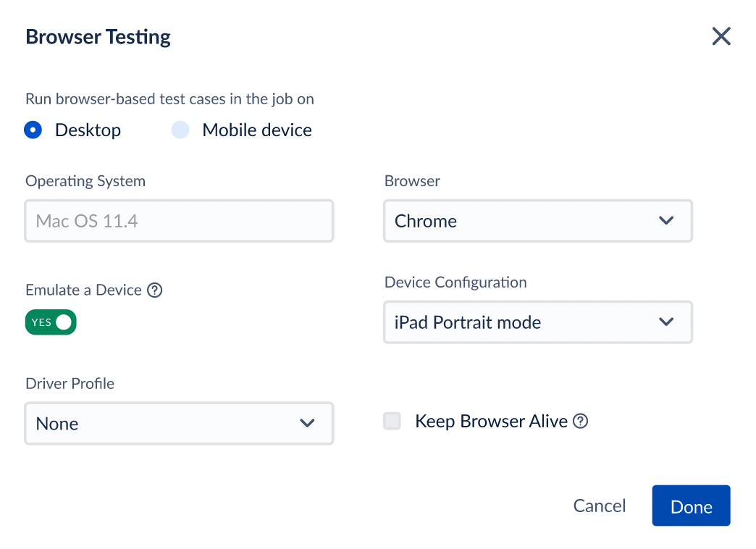Click the Browser Testing dialog title
This screenshot has height=549, width=756.
click(98, 37)
